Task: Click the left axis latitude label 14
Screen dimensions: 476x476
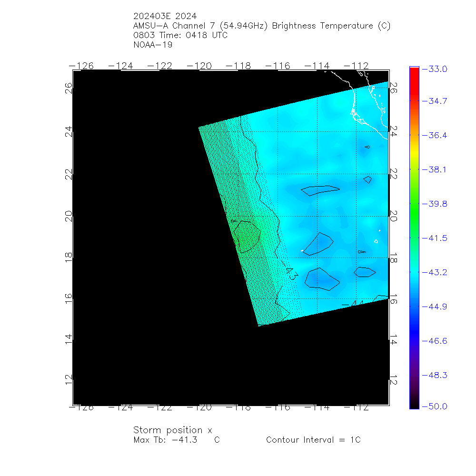Action: coord(69,339)
